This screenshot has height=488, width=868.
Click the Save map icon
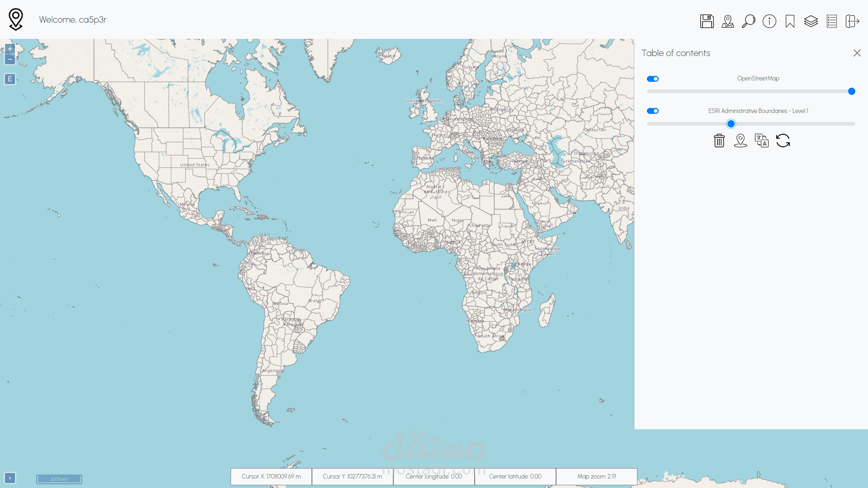[x=707, y=21]
